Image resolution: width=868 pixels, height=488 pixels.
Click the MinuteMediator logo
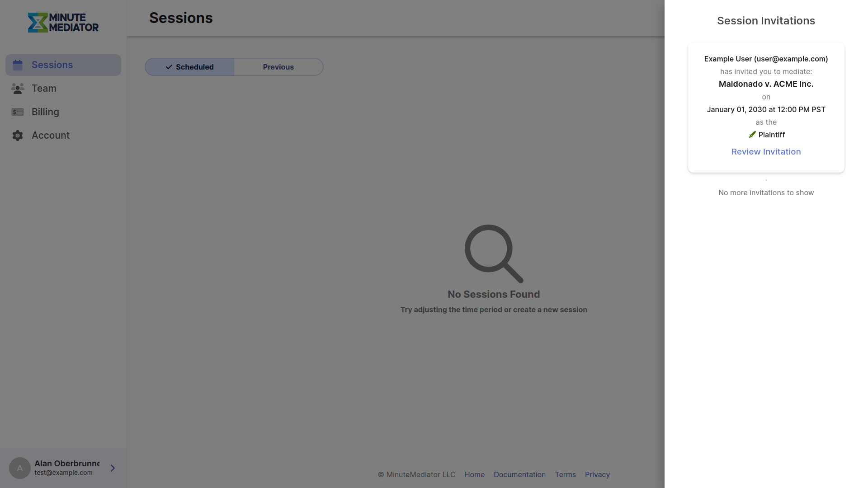[63, 23]
